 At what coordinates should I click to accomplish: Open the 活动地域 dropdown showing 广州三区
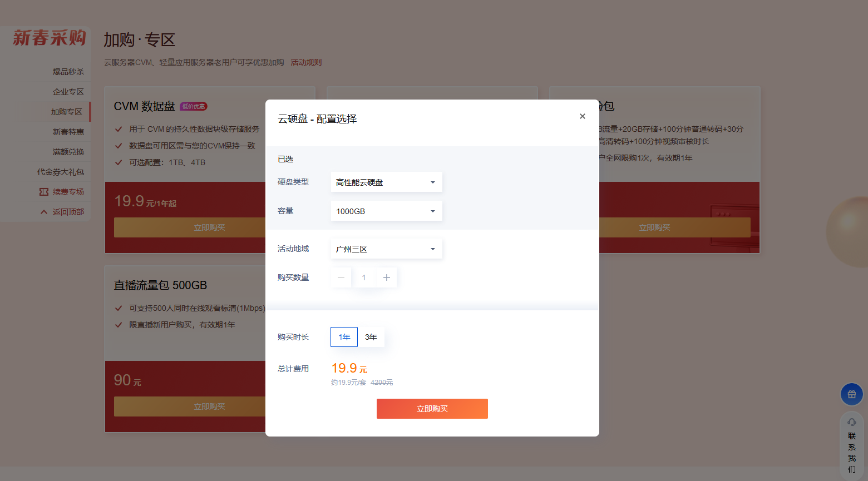(386, 249)
